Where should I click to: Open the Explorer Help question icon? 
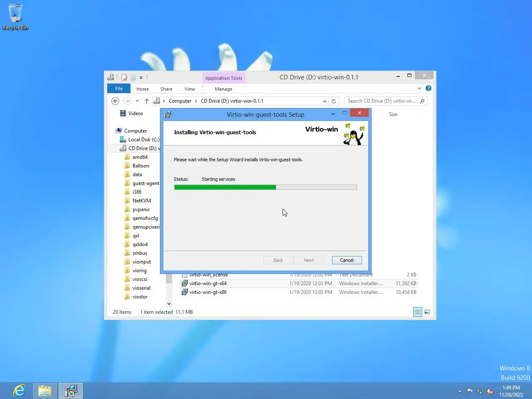pos(429,88)
